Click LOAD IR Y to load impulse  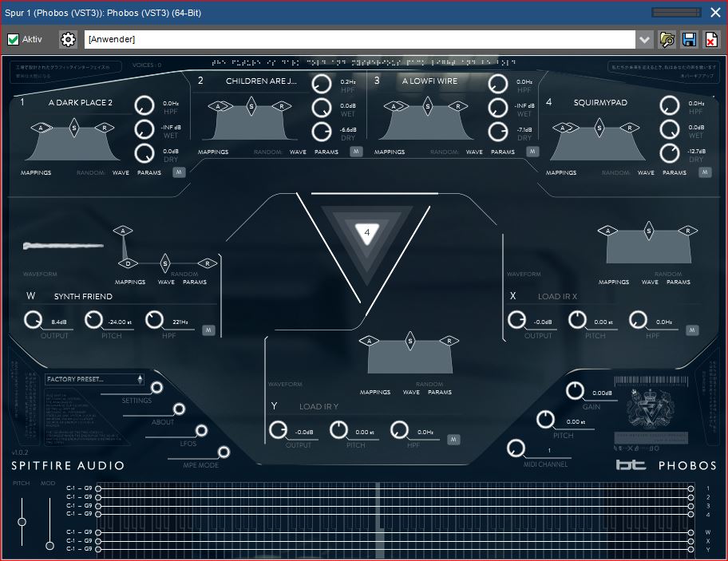pos(318,406)
